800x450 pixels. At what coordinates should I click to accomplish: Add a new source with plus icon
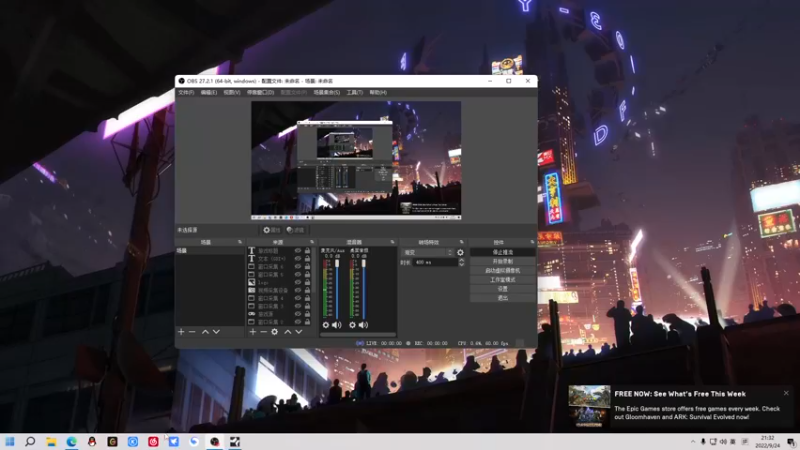pos(251,332)
